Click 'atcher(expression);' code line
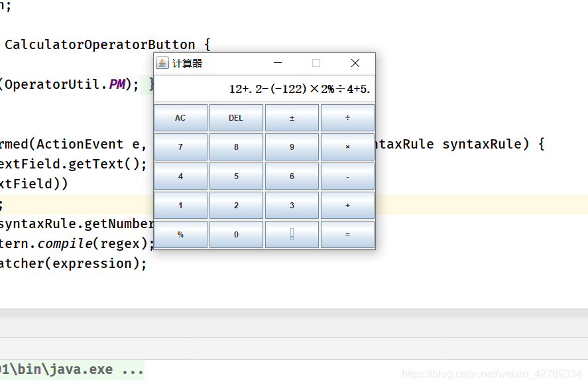 pos(73,264)
